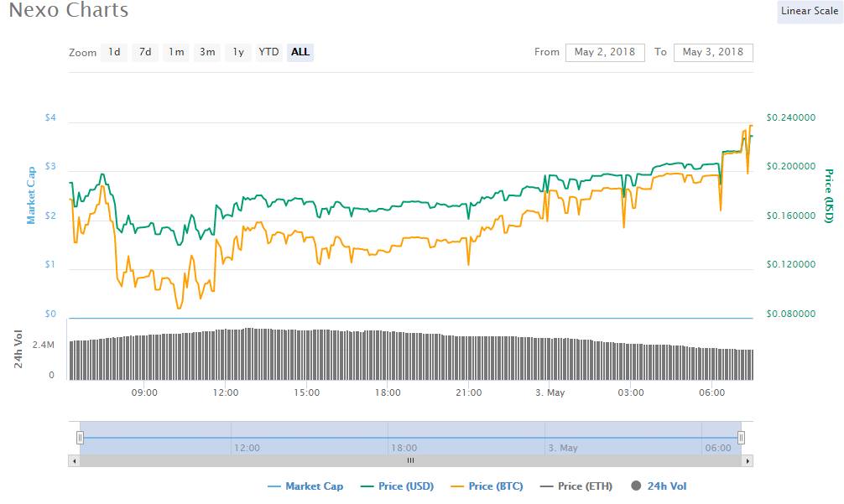Set zoom range to 7d
Image resolution: width=844 pixels, height=504 pixels.
(x=145, y=52)
